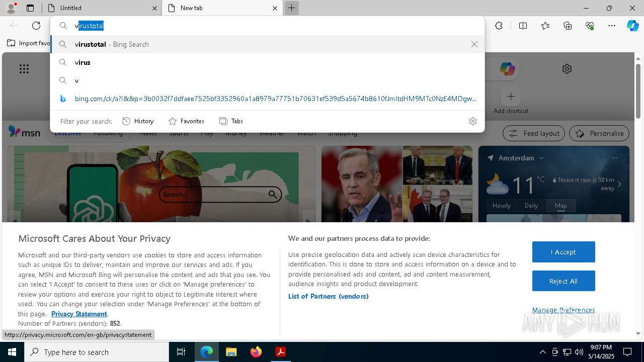Screen dimensions: 644x362
Task: Open the clock showing 9:07 PM
Action: coord(602,352)
